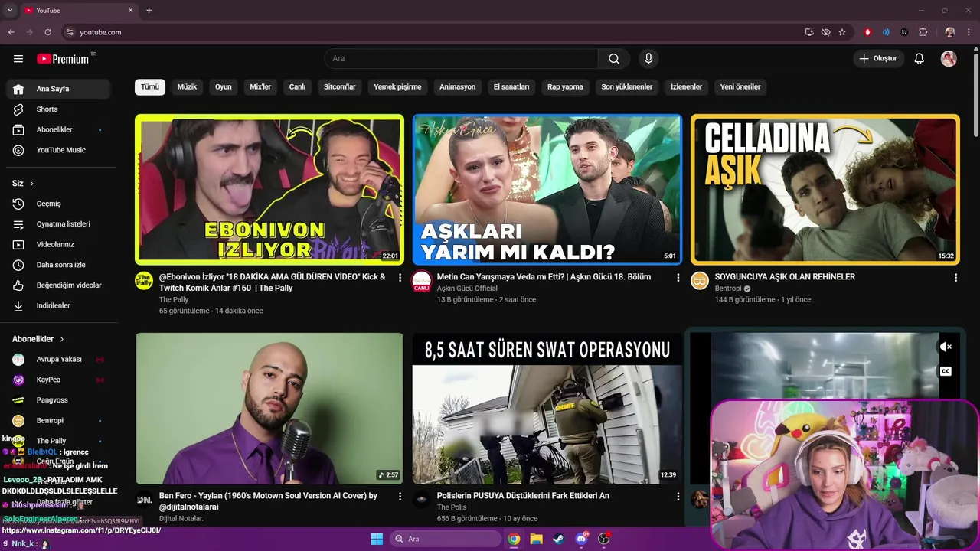Screen dimensions: 980x551
Task: Select the Yemek pişirme chip
Action: [x=397, y=87]
